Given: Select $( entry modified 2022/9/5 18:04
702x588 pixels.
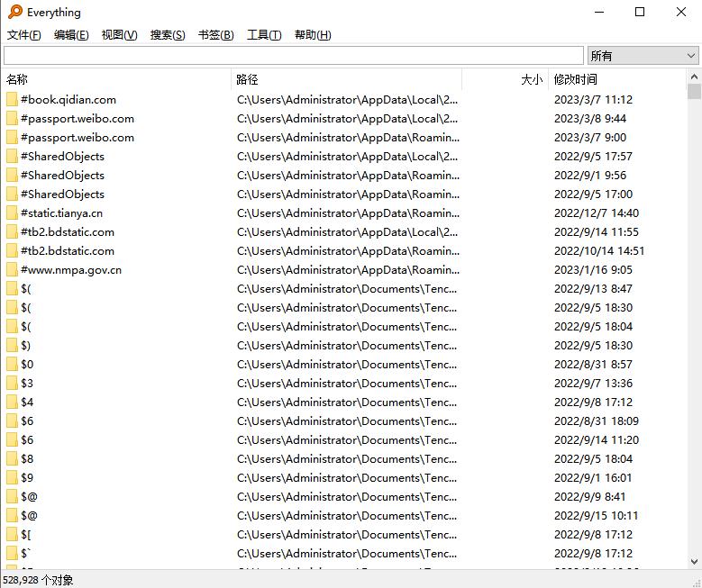Looking at the screenshot, I should (26, 327).
